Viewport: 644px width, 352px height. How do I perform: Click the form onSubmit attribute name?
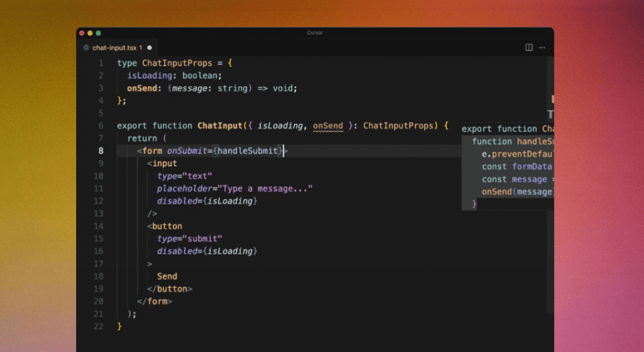click(x=187, y=151)
